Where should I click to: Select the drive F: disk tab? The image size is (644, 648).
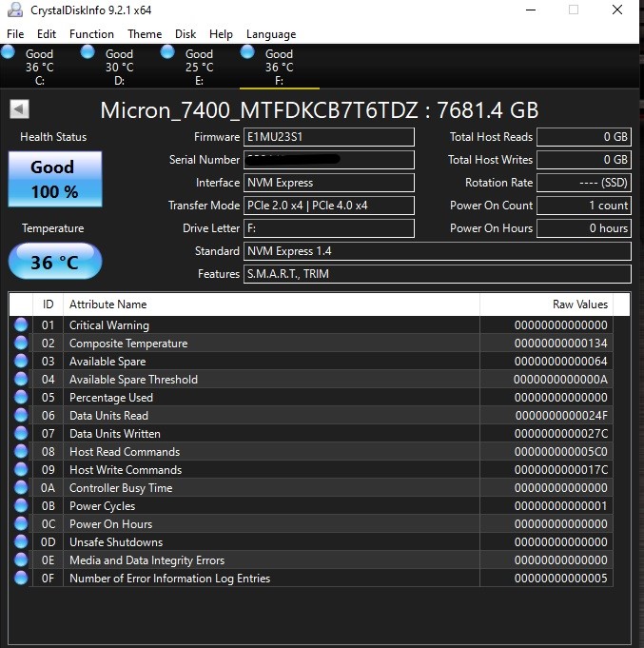(280, 67)
